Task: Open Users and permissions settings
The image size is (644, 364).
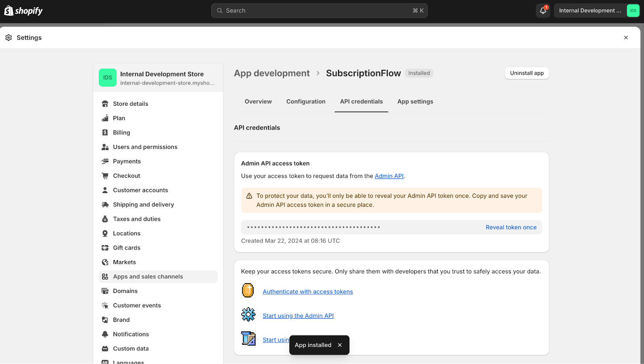Action: [x=158, y=147]
